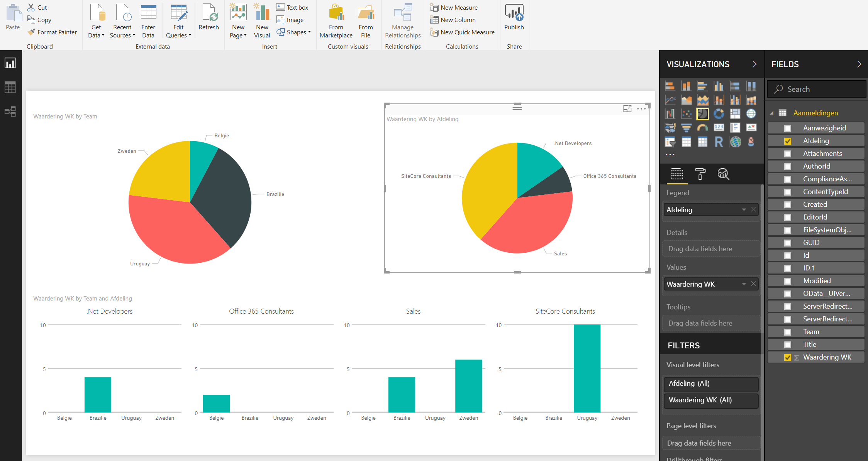
Task: Switch to the Analytics magnifier tab
Action: [x=723, y=174]
